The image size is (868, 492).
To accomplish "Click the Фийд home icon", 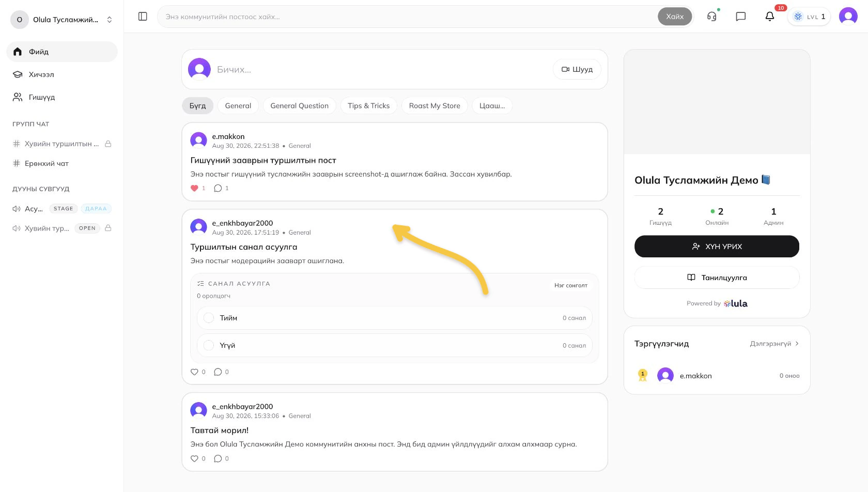I will pos(18,52).
